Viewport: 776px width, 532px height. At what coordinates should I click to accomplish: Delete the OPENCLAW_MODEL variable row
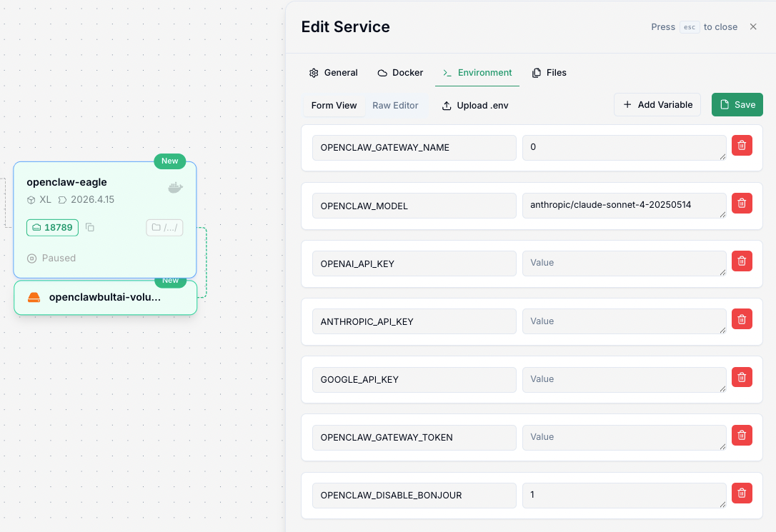point(742,204)
